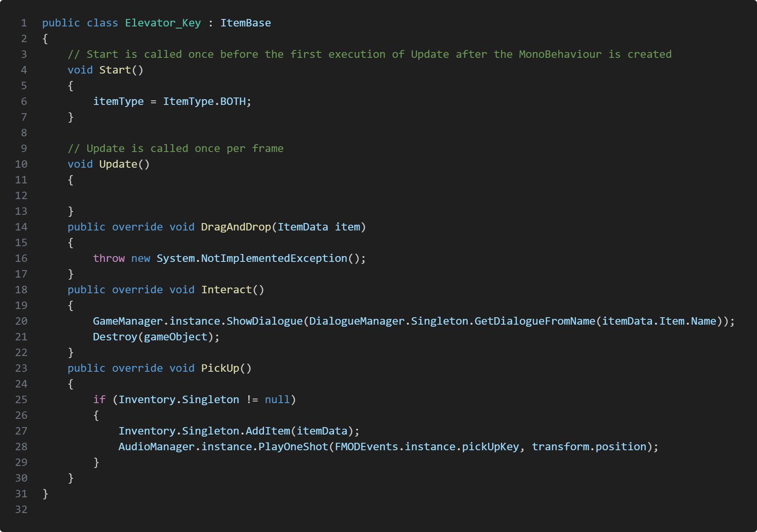The width and height of the screenshot is (757, 532).
Task: Click the ItemBase base class identifier
Action: pos(245,23)
